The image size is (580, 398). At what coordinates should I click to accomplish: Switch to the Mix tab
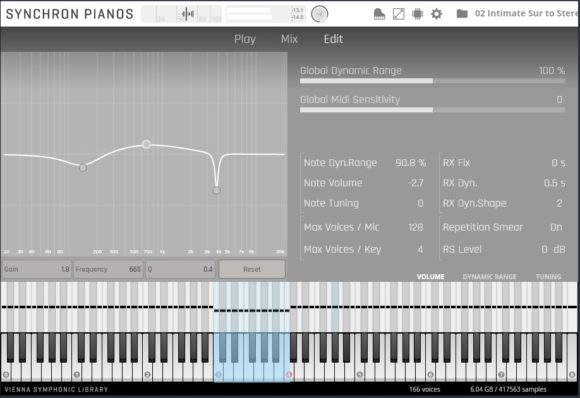click(x=289, y=39)
